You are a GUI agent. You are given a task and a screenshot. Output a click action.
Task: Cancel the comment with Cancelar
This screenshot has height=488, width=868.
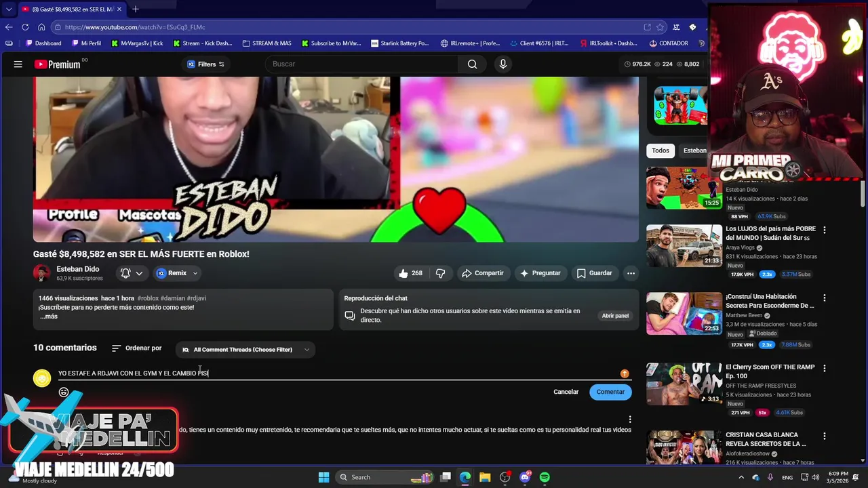[566, 392]
